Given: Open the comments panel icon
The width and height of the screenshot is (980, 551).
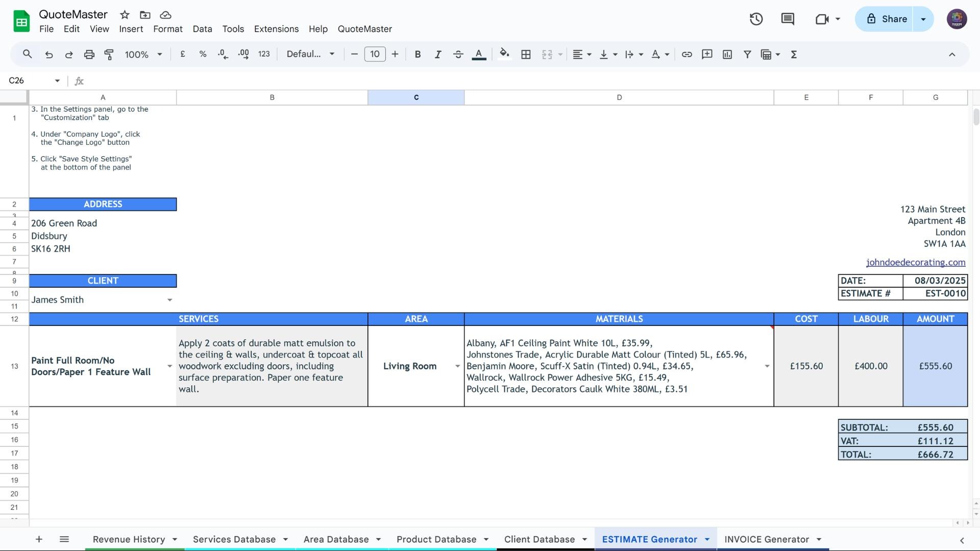Looking at the screenshot, I should pos(788,19).
